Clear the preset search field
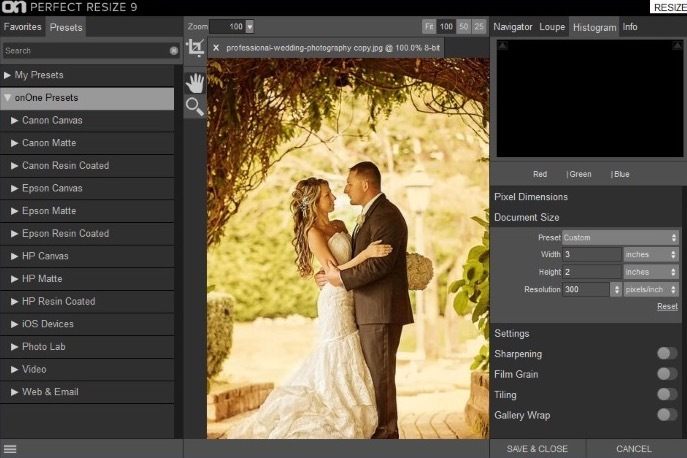This screenshot has height=458, width=687. [x=174, y=50]
